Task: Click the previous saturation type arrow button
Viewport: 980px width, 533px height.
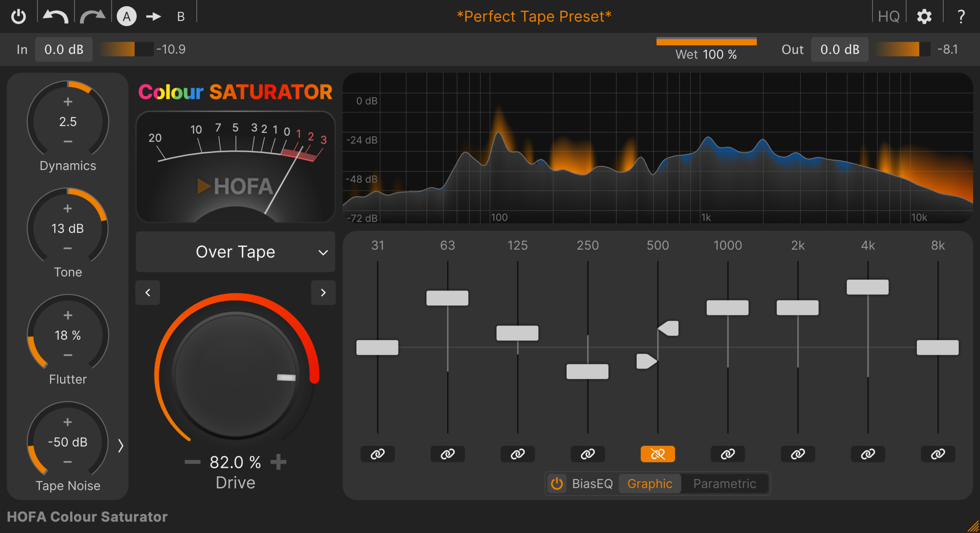Action: click(x=148, y=293)
